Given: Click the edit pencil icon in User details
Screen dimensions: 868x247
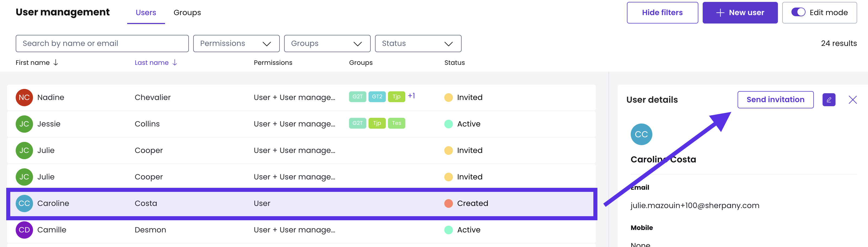Looking at the screenshot, I should tap(828, 100).
